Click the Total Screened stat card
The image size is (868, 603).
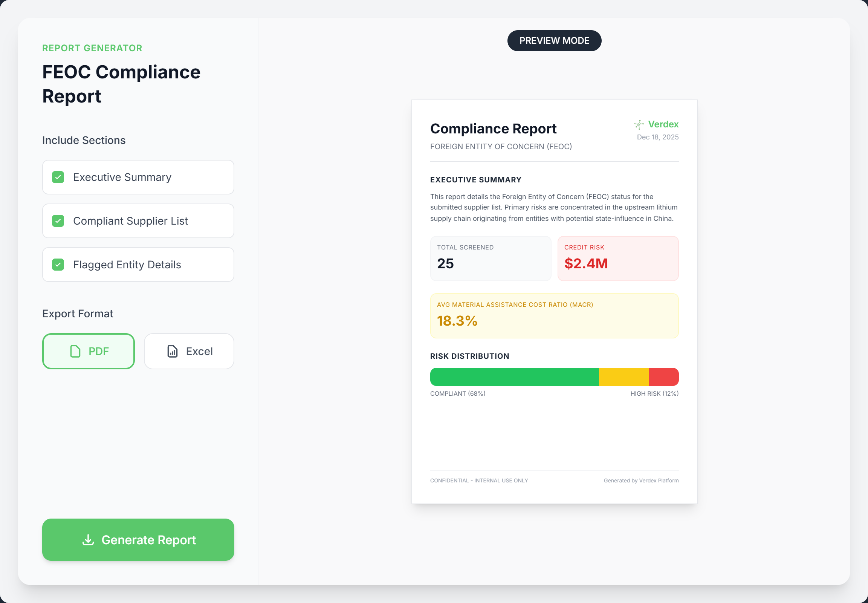click(490, 259)
